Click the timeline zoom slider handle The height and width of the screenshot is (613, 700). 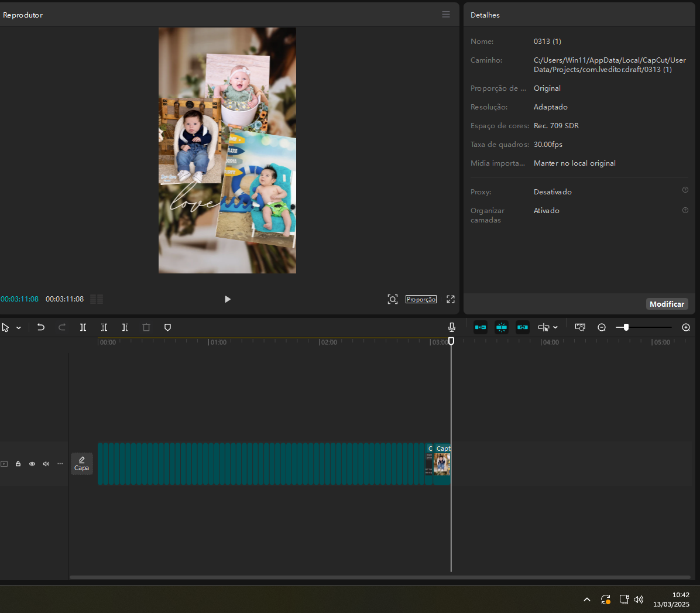click(626, 327)
